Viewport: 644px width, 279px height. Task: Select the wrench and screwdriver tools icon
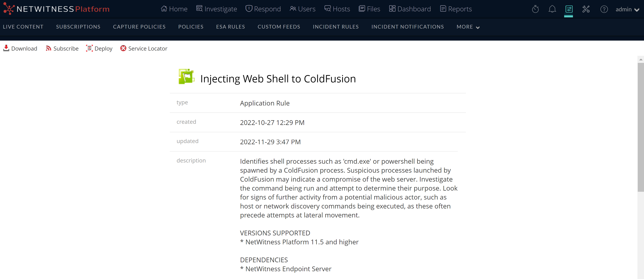pos(586,9)
